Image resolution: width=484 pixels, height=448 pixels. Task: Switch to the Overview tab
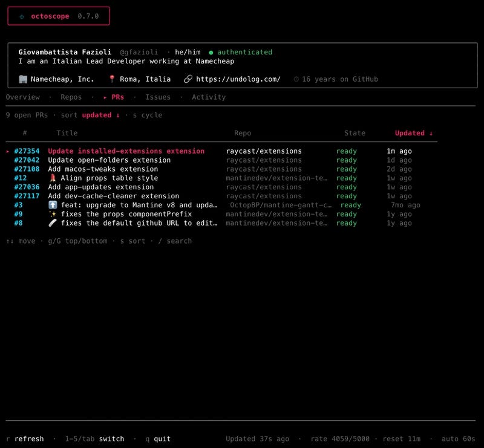23,97
